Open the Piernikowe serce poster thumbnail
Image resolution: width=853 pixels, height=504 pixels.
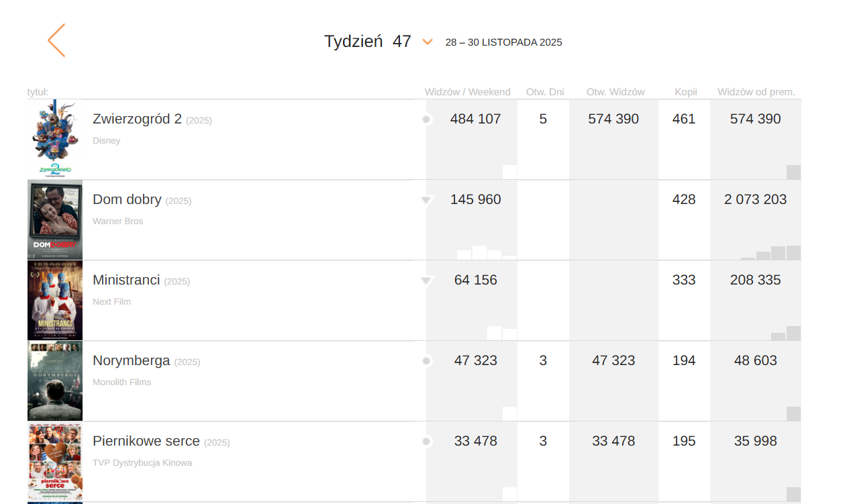pos(55,461)
